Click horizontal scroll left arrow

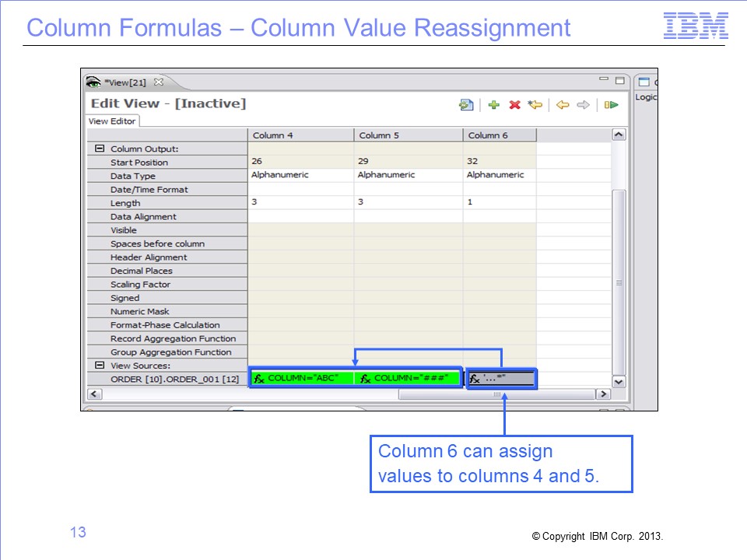pyautogui.click(x=94, y=394)
